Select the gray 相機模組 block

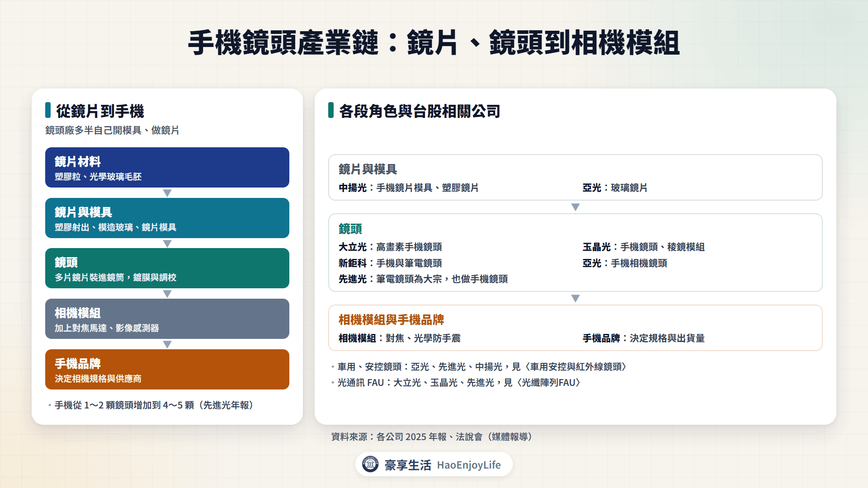(x=167, y=319)
